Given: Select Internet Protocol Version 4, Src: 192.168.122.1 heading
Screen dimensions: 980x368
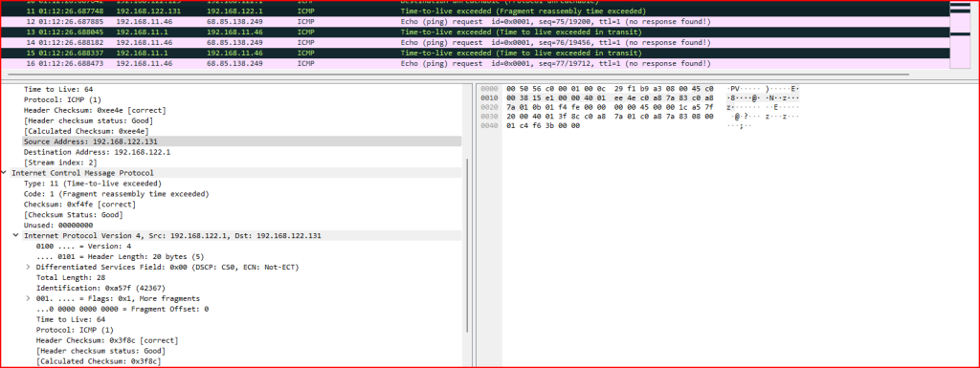Looking at the screenshot, I should tap(172, 236).
